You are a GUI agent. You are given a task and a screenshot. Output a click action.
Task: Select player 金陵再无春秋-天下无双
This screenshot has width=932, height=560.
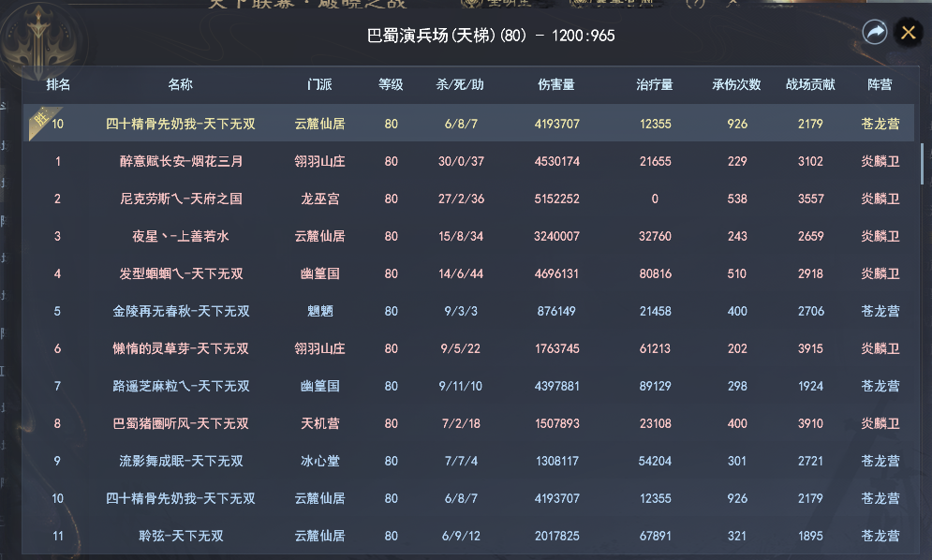(182, 311)
